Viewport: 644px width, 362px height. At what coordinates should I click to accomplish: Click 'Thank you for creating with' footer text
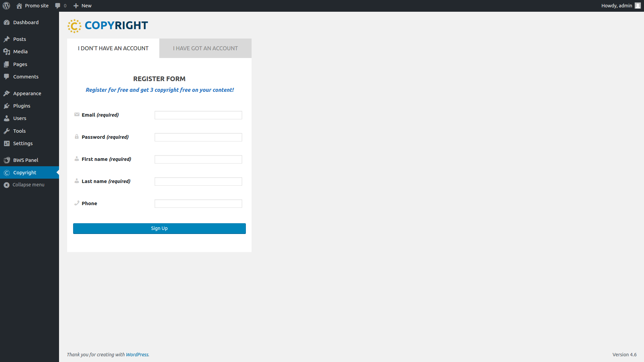96,355
